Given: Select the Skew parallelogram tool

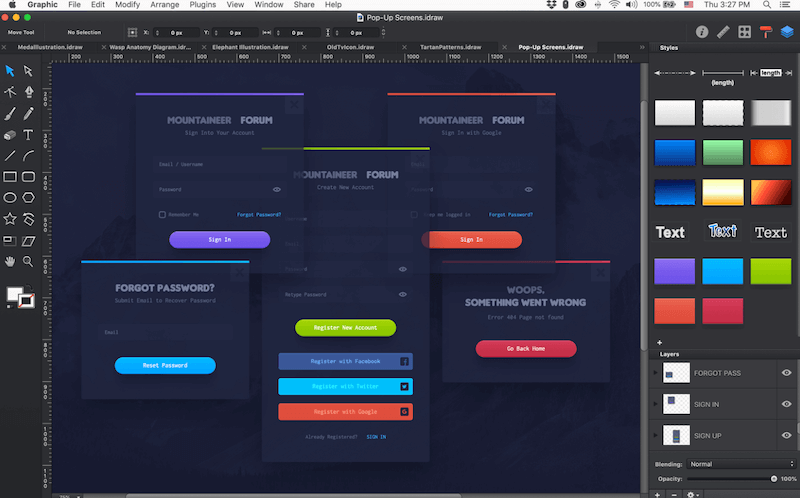Looking at the screenshot, I should (29, 240).
